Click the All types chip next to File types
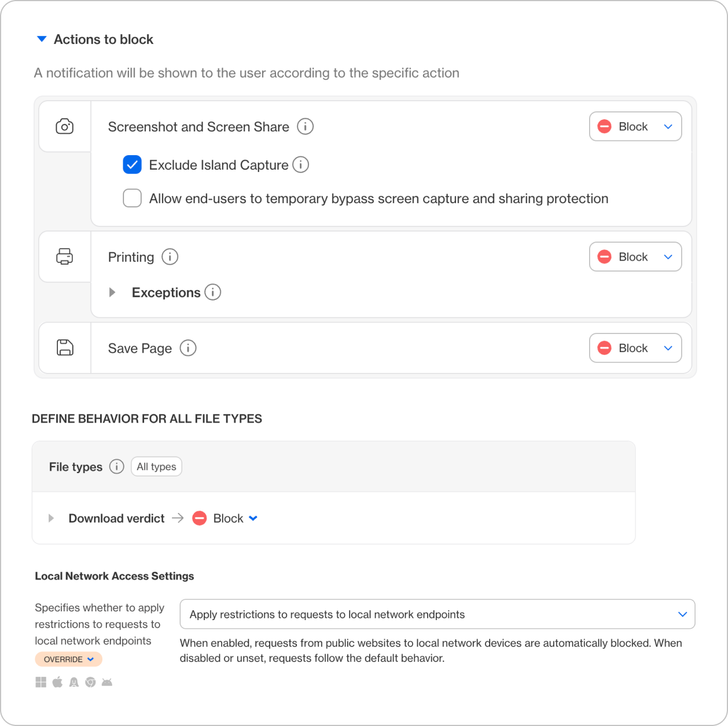 [156, 467]
